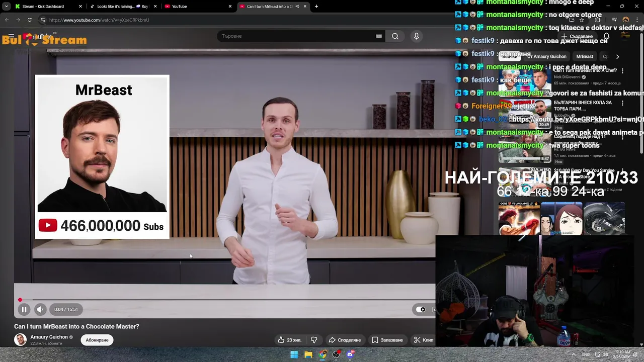This screenshot has width=644, height=362.
Task: Start voice search with the microphone icon
Action: pyautogui.click(x=416, y=36)
